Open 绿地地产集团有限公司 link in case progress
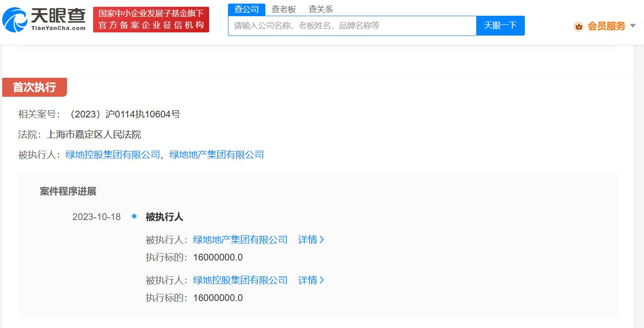 (x=240, y=240)
